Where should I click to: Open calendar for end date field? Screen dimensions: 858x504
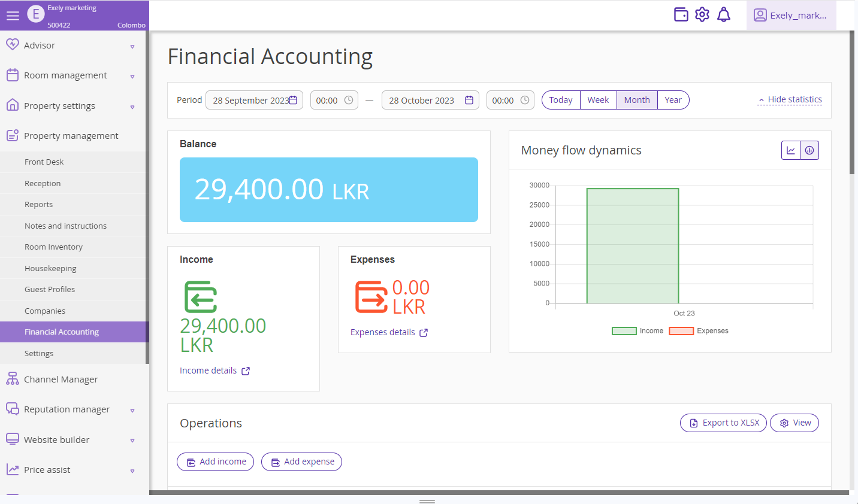[x=469, y=100]
